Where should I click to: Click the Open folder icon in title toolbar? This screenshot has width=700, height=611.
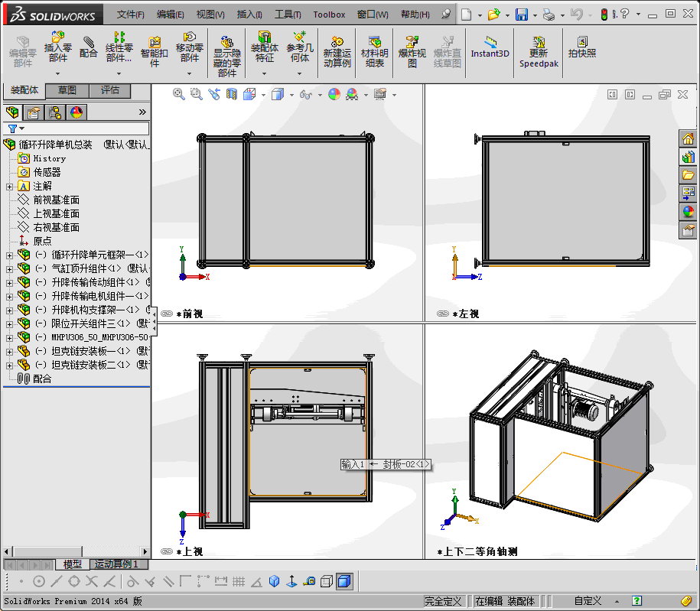(x=493, y=15)
